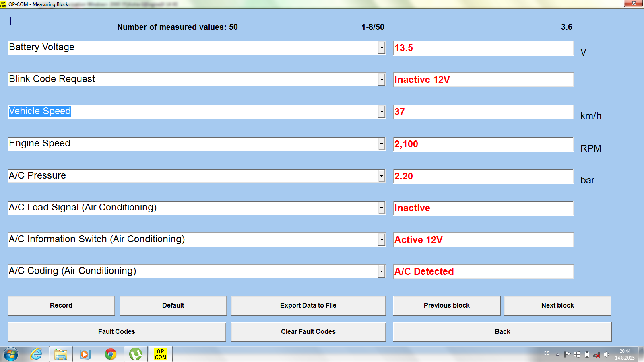Open the Windows Start menu
644x362 pixels.
[11, 354]
